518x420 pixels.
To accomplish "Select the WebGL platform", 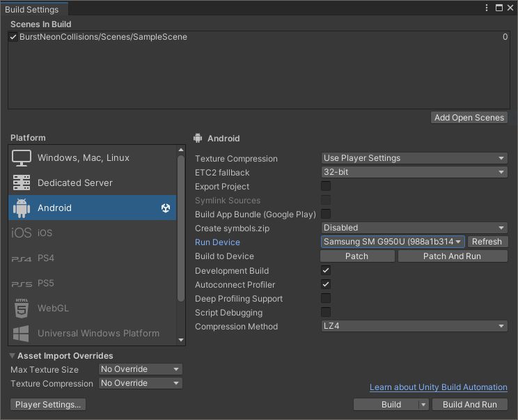I will click(x=93, y=309).
